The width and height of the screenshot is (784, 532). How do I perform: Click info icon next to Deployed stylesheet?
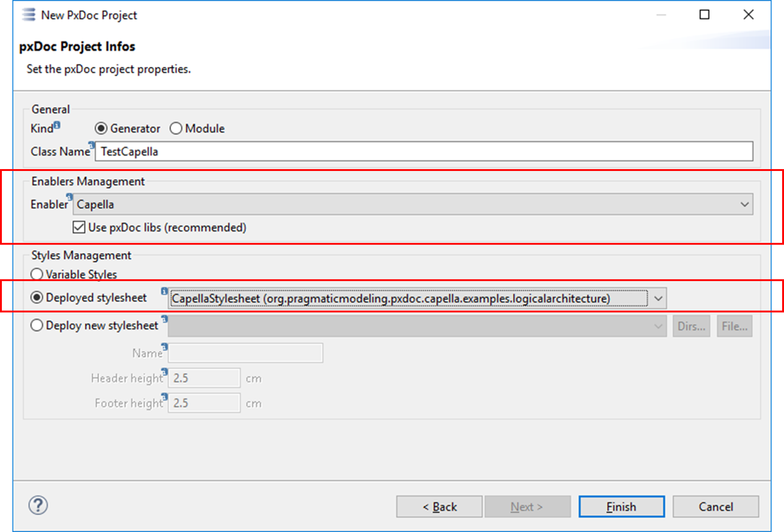pyautogui.click(x=164, y=291)
